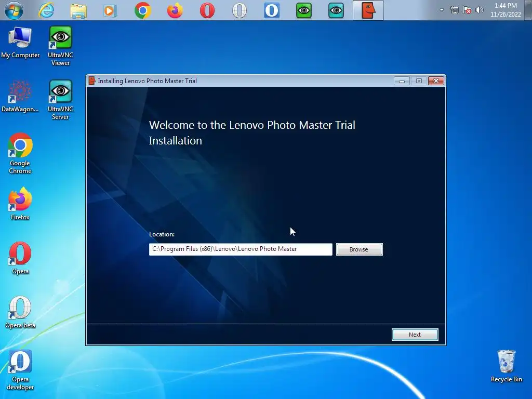Viewport: 532px width, 399px height.
Task: Select the Google Chrome desktop shortcut
Action: pos(20,154)
